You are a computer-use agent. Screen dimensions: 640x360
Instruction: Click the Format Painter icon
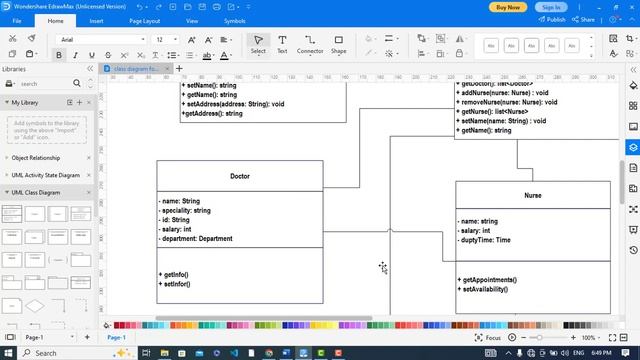click(31, 38)
